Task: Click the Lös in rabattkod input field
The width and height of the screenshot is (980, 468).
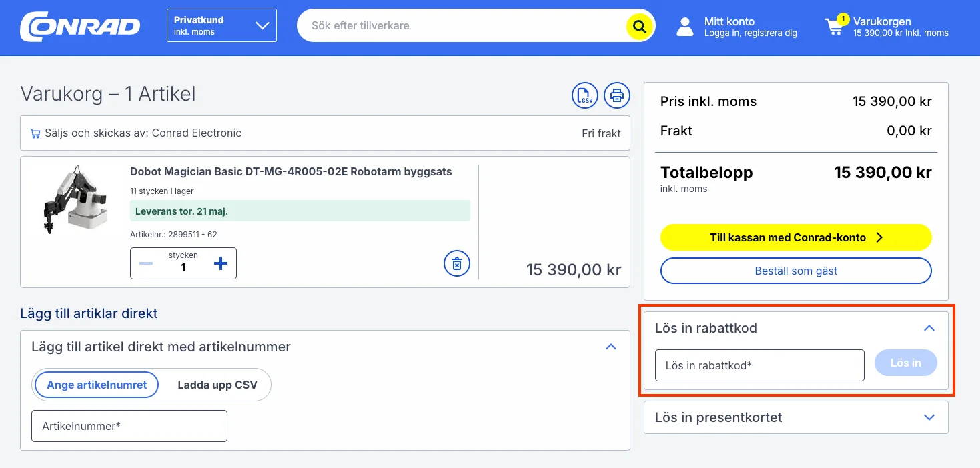Action: tap(760, 365)
